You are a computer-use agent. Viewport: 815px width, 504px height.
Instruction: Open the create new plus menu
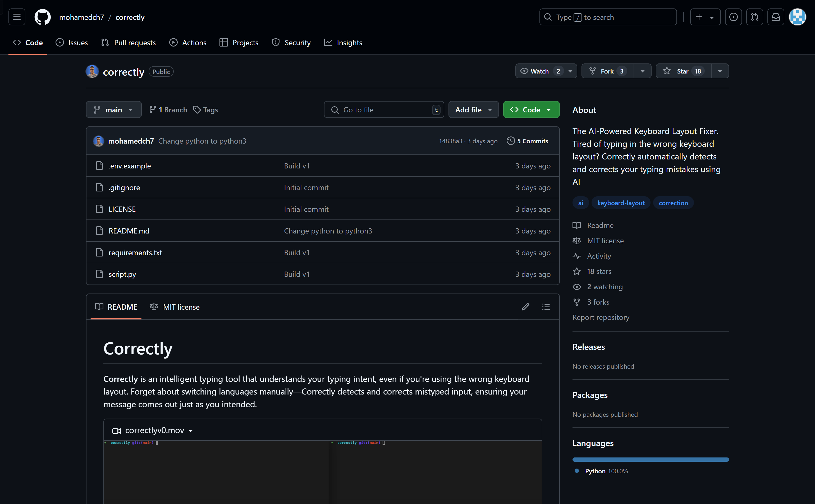tap(705, 17)
